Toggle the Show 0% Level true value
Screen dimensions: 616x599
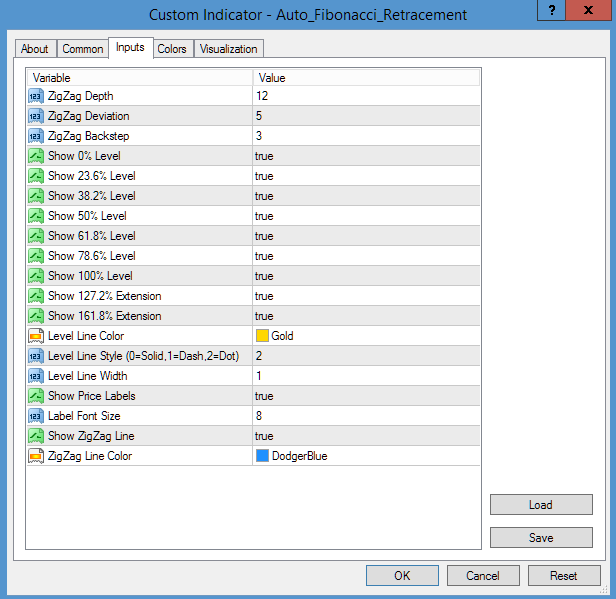click(264, 156)
